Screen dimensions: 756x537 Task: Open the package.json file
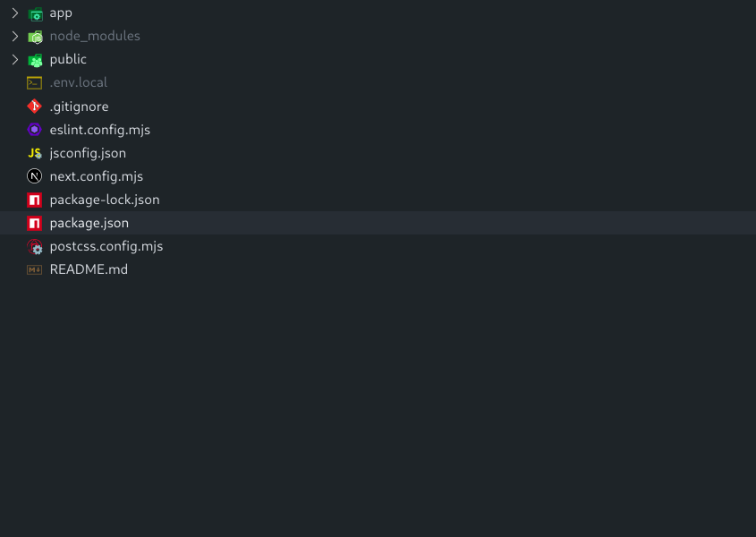click(x=378, y=223)
